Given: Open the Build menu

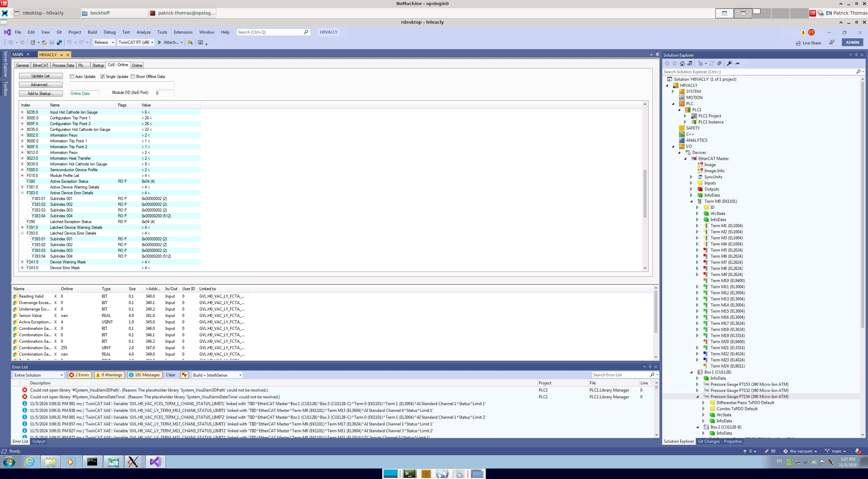Looking at the screenshot, I should click(x=92, y=32).
